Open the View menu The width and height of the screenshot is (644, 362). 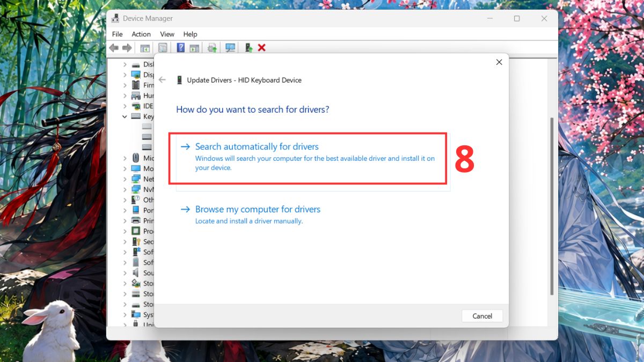coord(167,34)
